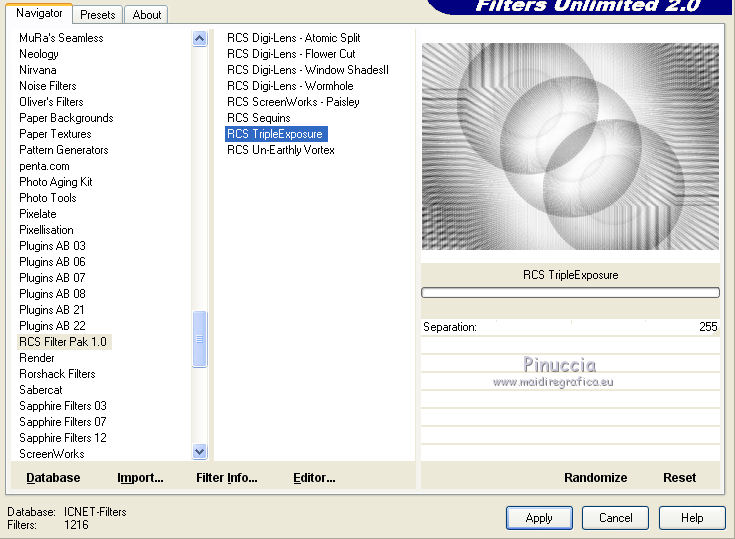Select Photo Tools category
This screenshot has width=735, height=539.
[x=48, y=198]
